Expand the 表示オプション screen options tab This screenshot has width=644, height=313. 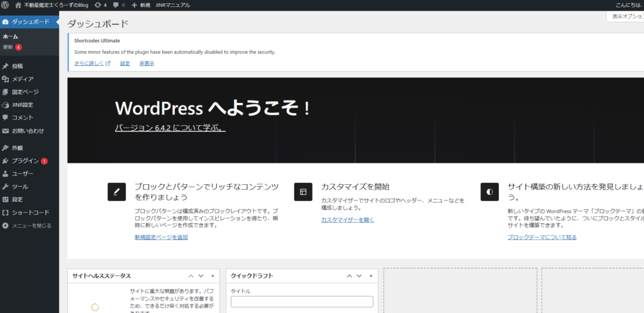(625, 16)
